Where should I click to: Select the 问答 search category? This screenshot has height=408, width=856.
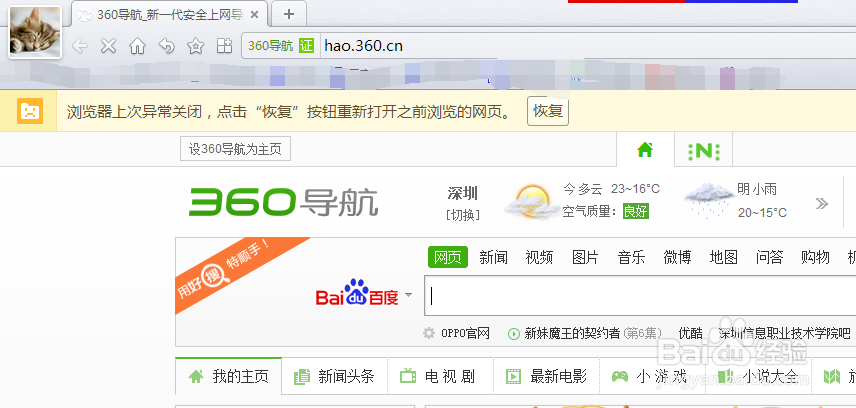coord(770,257)
